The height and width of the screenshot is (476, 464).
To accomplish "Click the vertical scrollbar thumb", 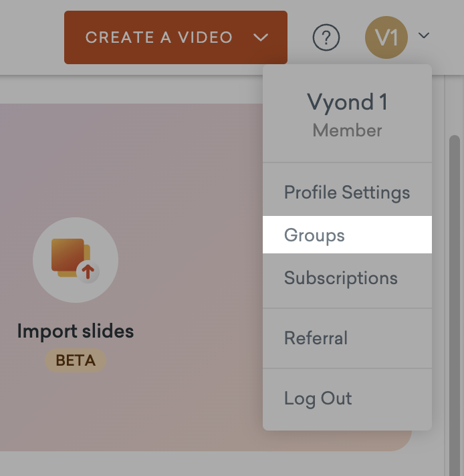I will [x=455, y=267].
